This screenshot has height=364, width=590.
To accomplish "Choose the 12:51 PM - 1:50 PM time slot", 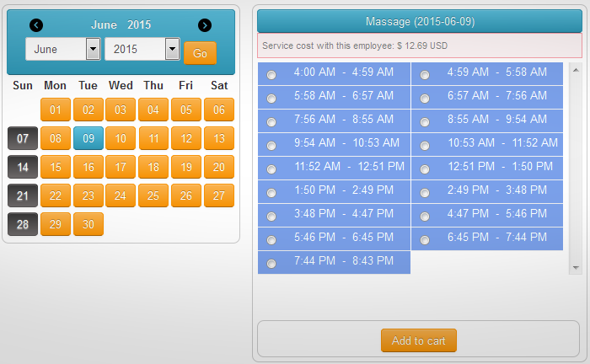I will tap(425, 169).
